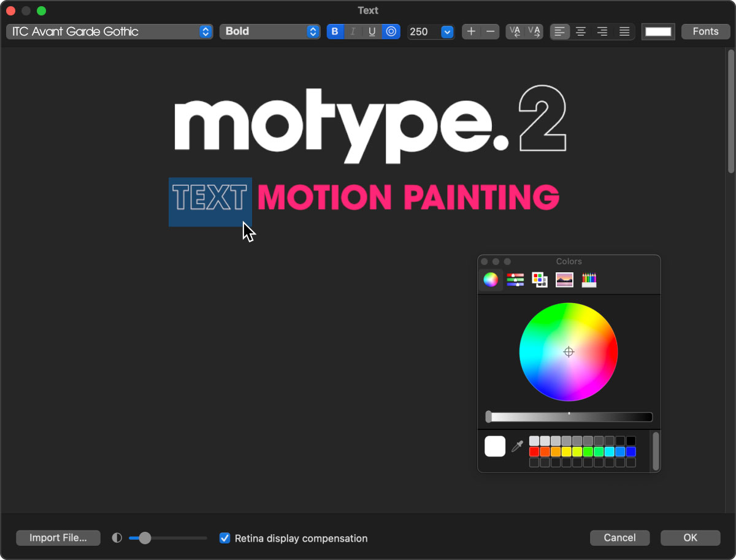
Task: Decrease font size with minus button
Action: pyautogui.click(x=489, y=31)
